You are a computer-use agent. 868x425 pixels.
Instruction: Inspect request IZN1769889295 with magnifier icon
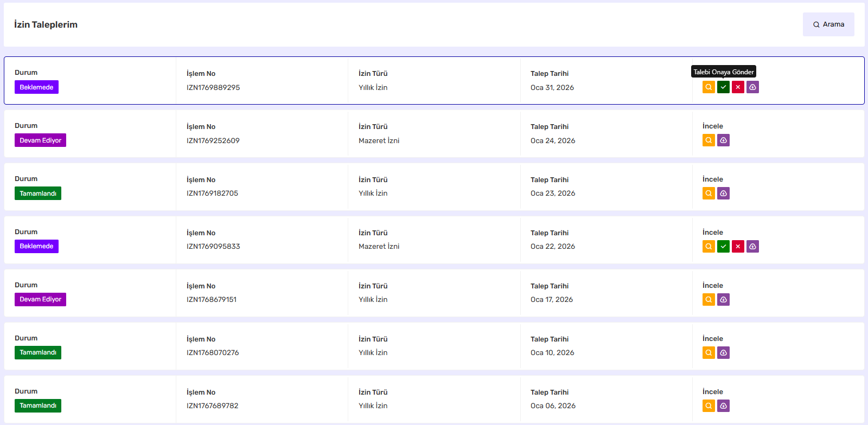click(709, 87)
